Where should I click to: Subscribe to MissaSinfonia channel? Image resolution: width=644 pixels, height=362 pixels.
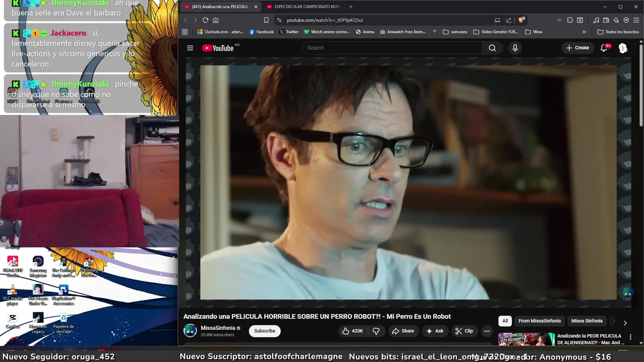tap(265, 331)
